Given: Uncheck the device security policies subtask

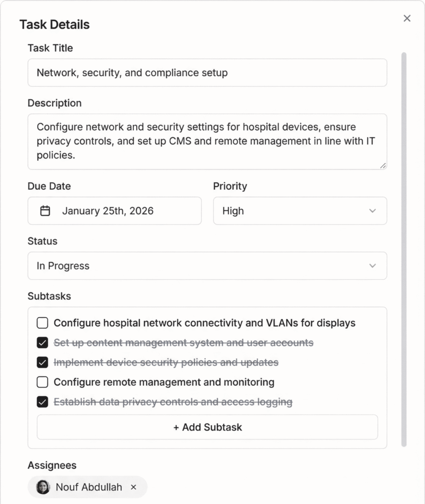Looking at the screenshot, I should [x=42, y=362].
